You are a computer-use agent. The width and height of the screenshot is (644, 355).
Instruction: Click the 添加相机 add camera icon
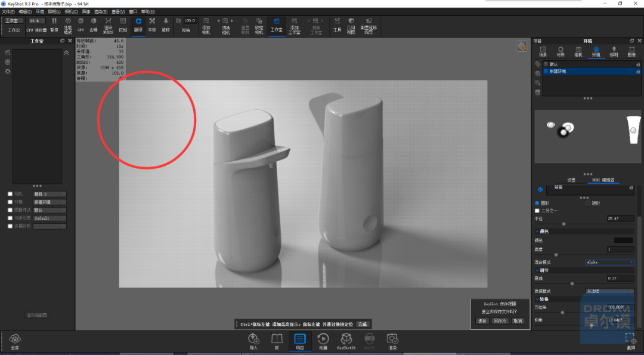(206, 26)
